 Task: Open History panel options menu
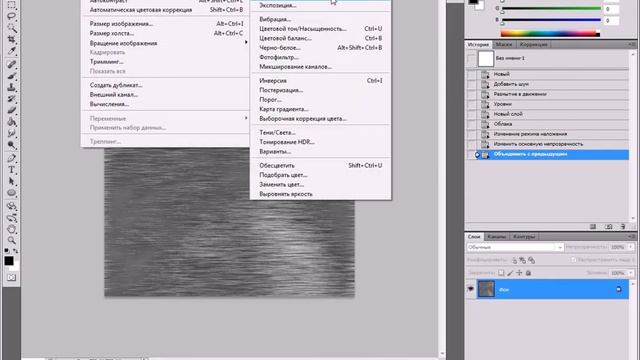(x=632, y=44)
